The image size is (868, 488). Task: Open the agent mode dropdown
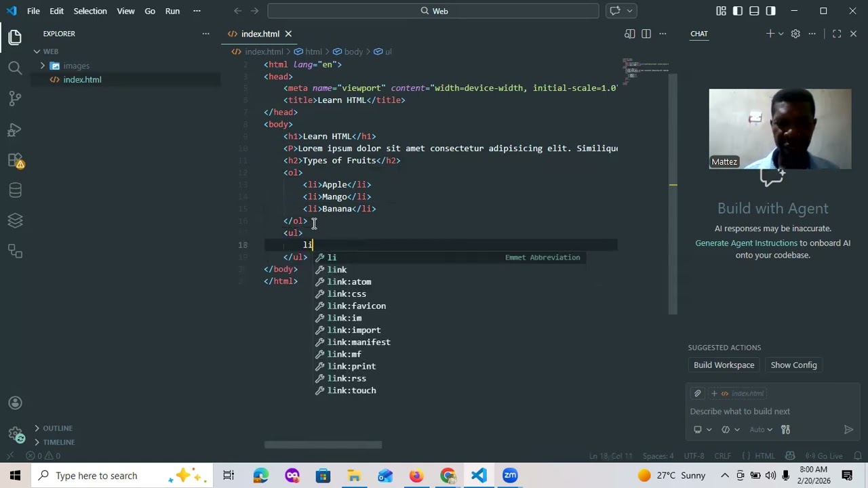point(730,430)
